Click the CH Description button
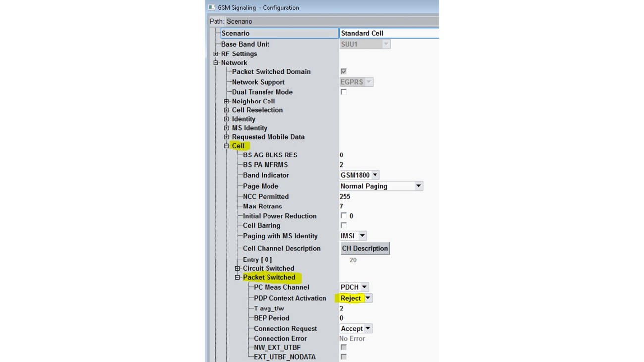Screen dimensions: 644x362 [x=365, y=248]
